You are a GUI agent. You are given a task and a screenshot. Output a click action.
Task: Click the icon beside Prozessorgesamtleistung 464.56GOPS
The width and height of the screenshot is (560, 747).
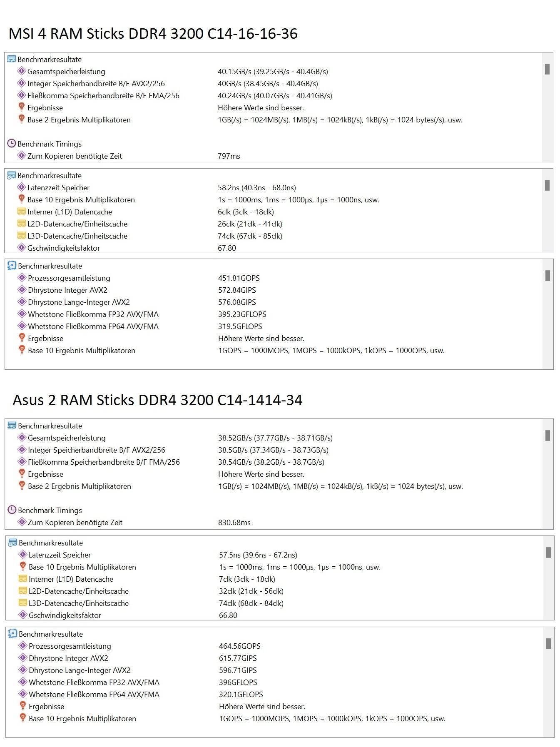tap(23, 645)
